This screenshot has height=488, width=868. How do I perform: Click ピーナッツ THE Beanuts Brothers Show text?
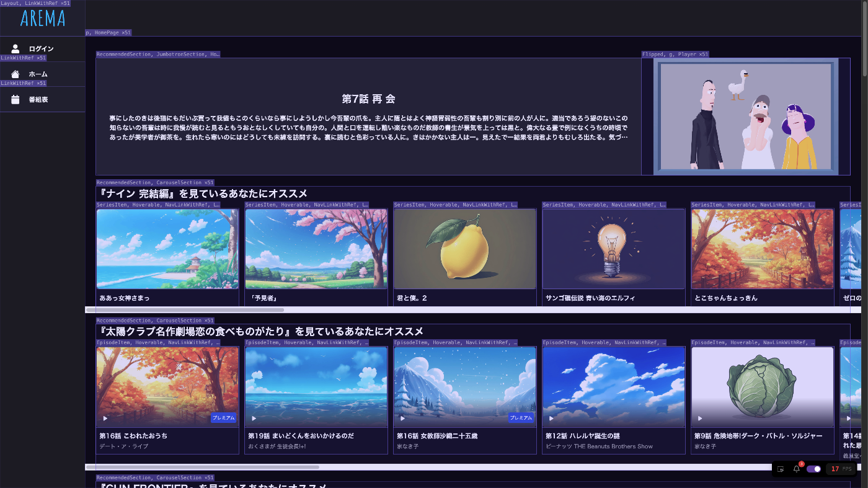[x=599, y=446]
